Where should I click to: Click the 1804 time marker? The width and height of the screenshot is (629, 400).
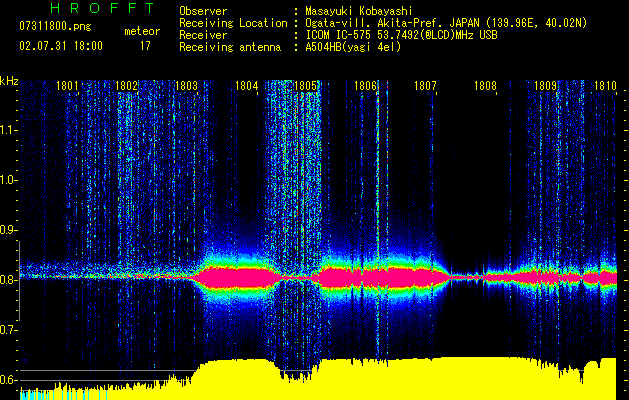click(x=246, y=86)
